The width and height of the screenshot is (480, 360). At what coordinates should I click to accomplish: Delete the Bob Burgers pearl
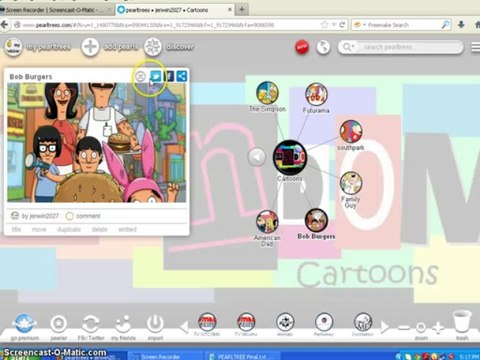pyautogui.click(x=99, y=229)
